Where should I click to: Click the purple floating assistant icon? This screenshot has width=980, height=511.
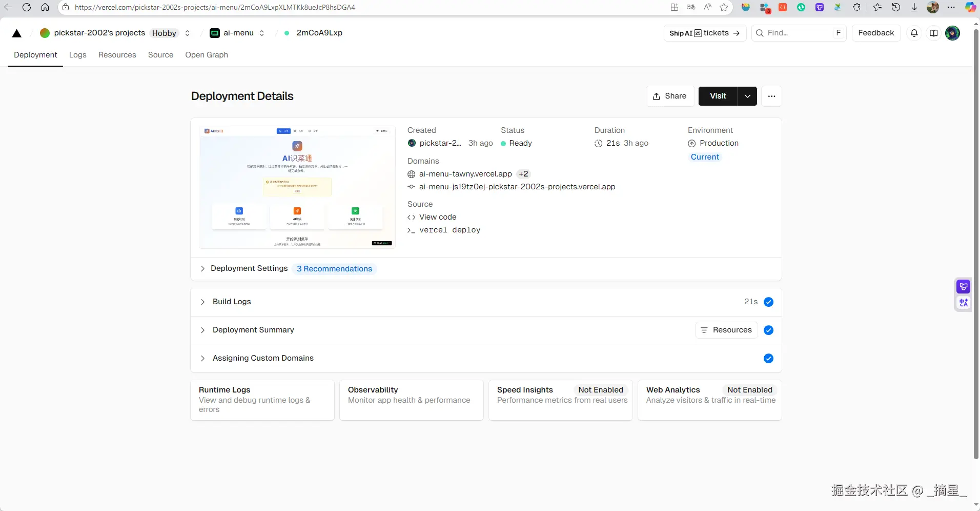[x=964, y=286]
